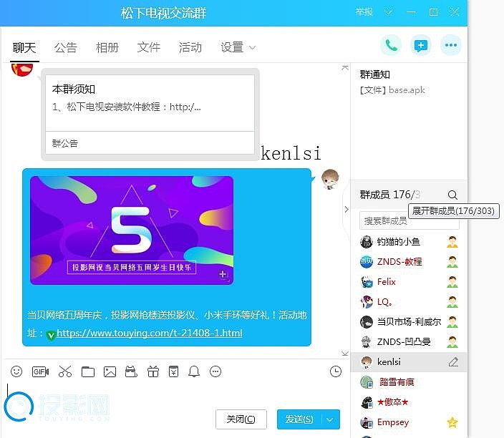
Task: Switch to the 公告 tab
Action: point(66,47)
